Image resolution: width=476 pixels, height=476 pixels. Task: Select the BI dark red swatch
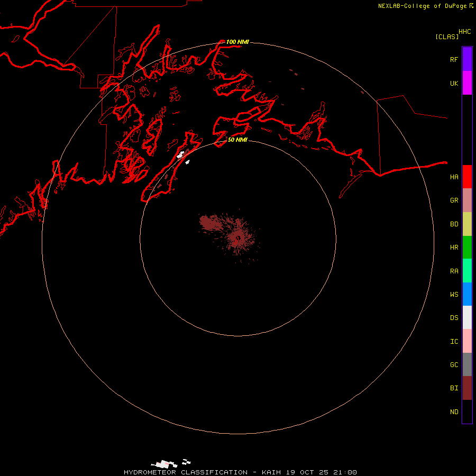467,388
